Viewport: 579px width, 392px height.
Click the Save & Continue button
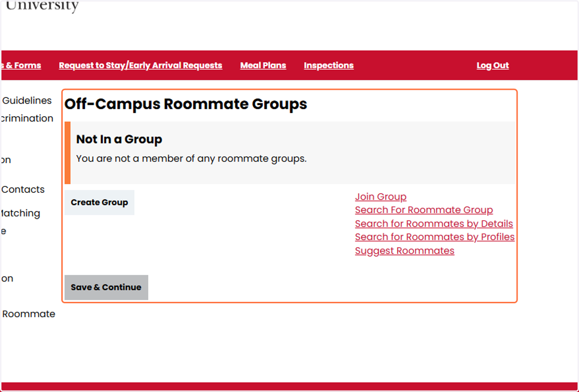pyautogui.click(x=106, y=287)
